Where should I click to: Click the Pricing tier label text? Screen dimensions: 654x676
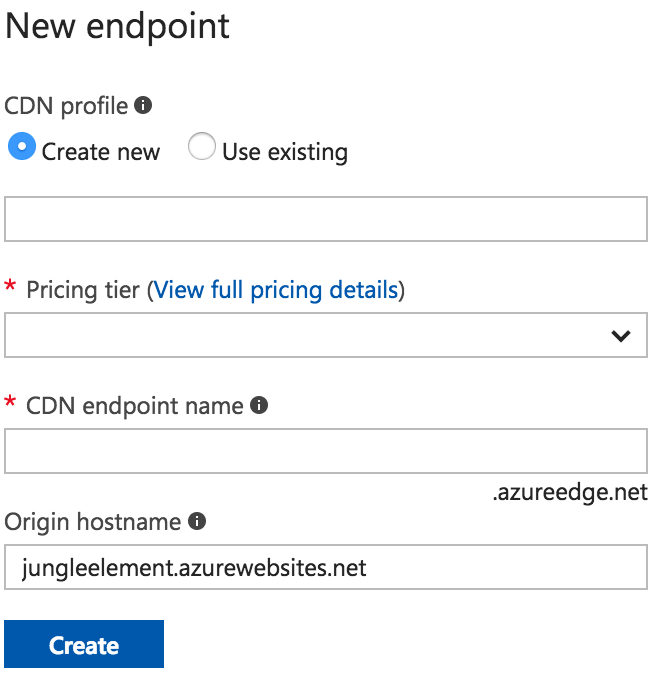(83, 290)
